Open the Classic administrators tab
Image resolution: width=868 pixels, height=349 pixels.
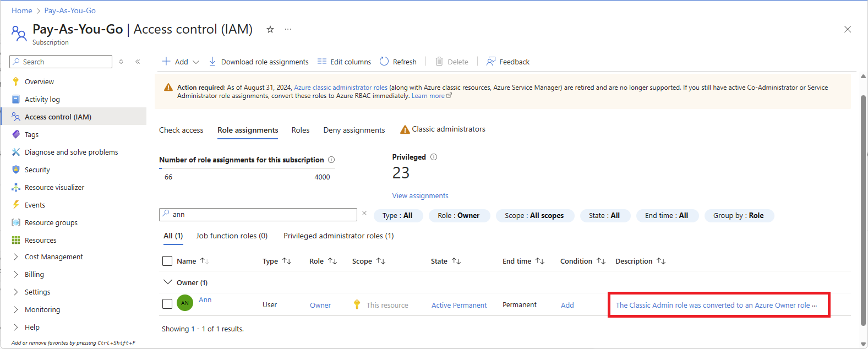tap(443, 129)
